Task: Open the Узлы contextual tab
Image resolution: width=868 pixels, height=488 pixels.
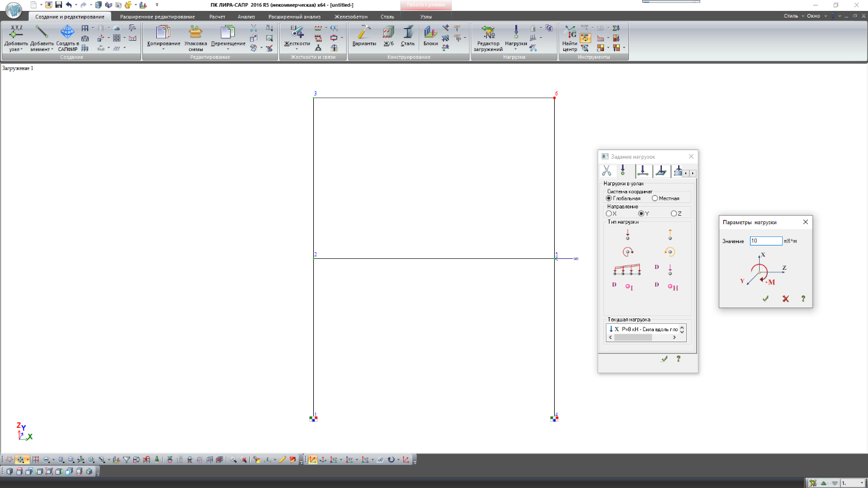Action: click(x=426, y=16)
